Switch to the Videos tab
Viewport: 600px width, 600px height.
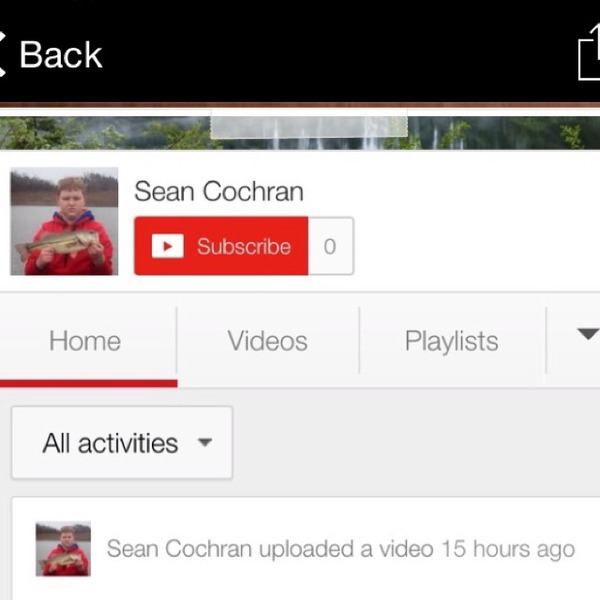(x=267, y=341)
